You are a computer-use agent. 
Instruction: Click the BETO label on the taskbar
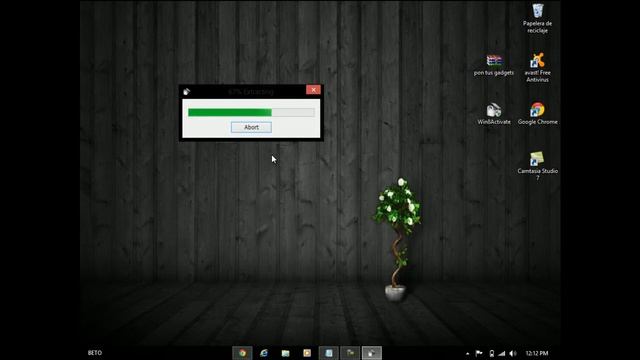click(95, 353)
